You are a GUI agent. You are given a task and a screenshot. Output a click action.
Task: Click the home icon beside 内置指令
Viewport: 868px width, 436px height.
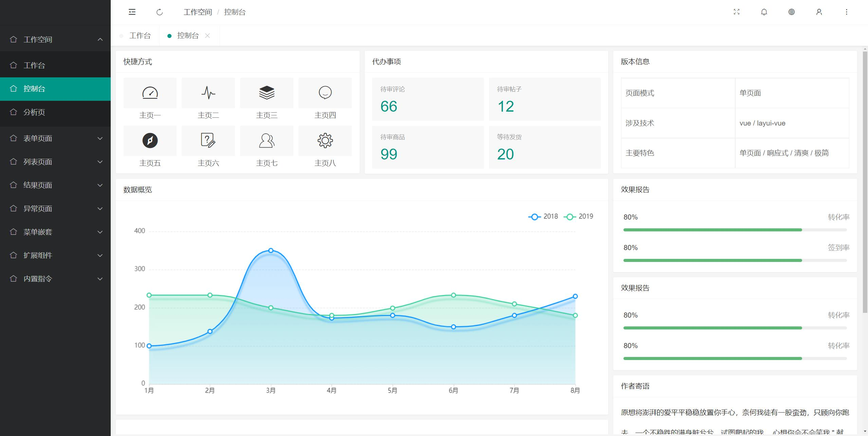point(13,279)
